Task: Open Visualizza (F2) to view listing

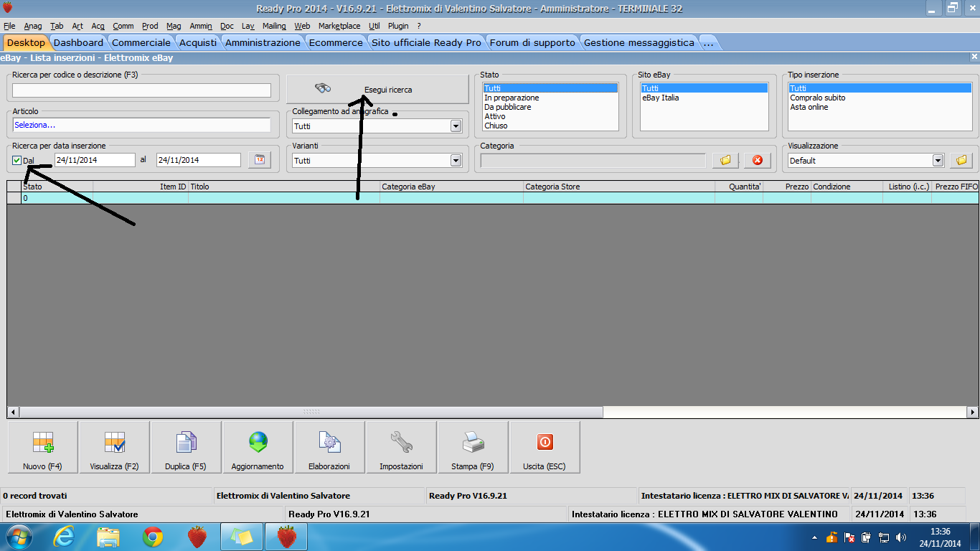Action: click(115, 448)
